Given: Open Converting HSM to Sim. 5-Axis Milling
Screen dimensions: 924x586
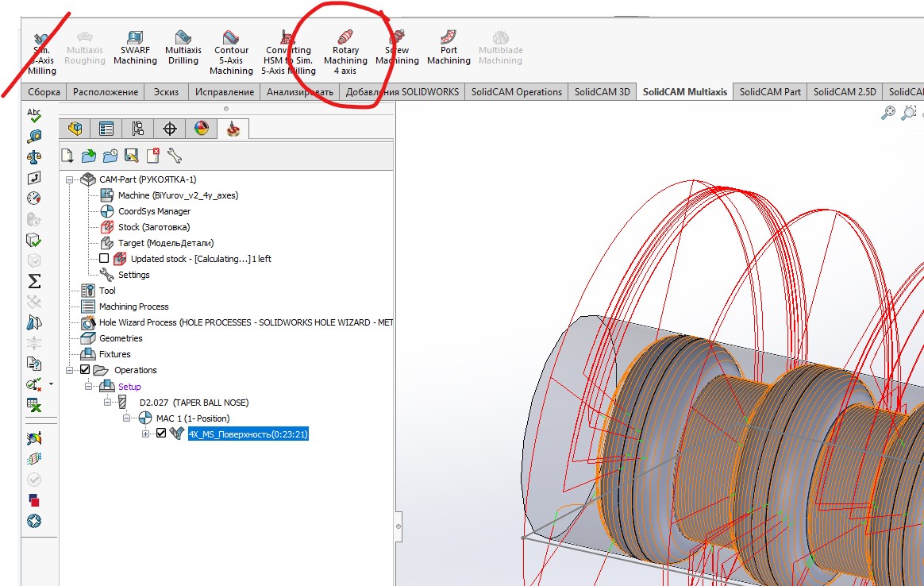Looking at the screenshot, I should (288, 53).
